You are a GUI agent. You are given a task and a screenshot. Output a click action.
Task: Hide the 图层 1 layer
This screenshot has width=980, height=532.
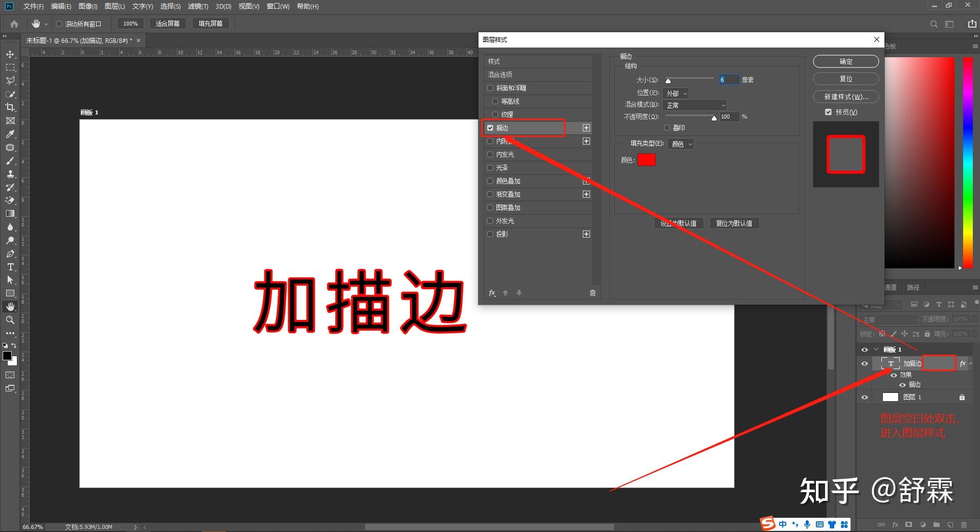click(864, 397)
